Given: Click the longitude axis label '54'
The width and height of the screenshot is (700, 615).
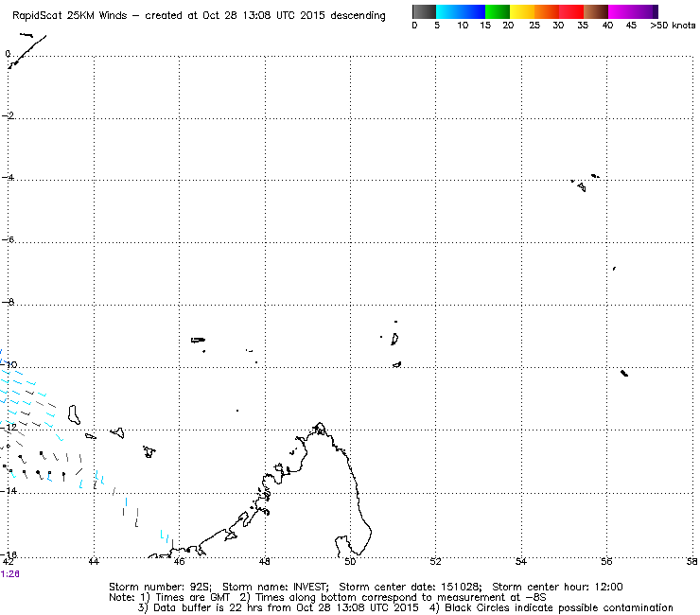Looking at the screenshot, I should coord(521,561).
